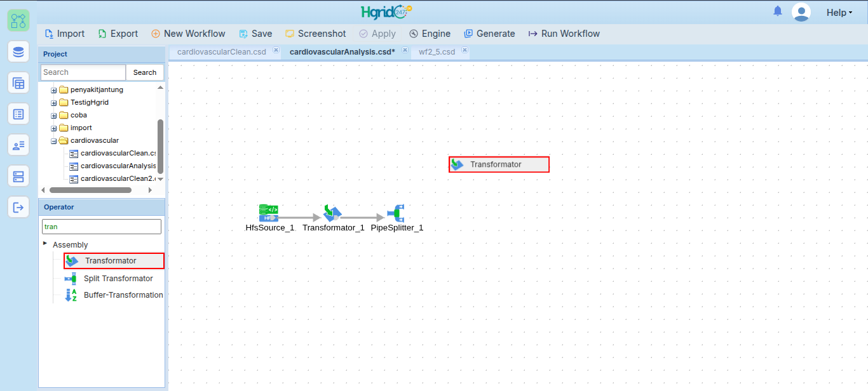Click the project Search button
This screenshot has width=868, height=391.
pos(145,72)
